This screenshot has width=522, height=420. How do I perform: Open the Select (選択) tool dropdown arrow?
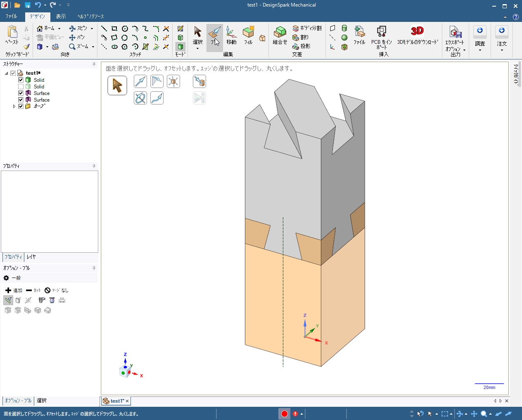tap(197, 48)
